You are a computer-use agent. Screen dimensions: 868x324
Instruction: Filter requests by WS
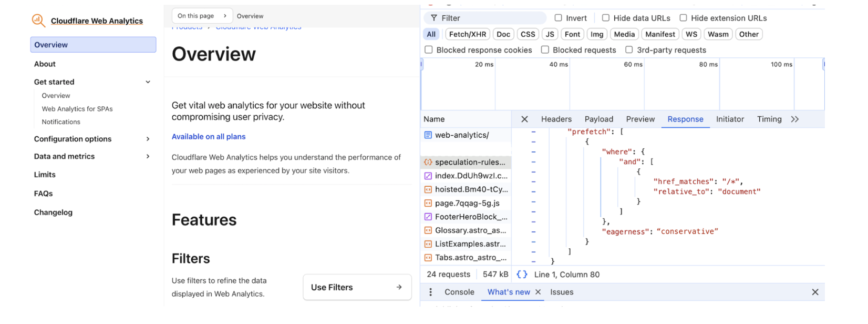[691, 34]
